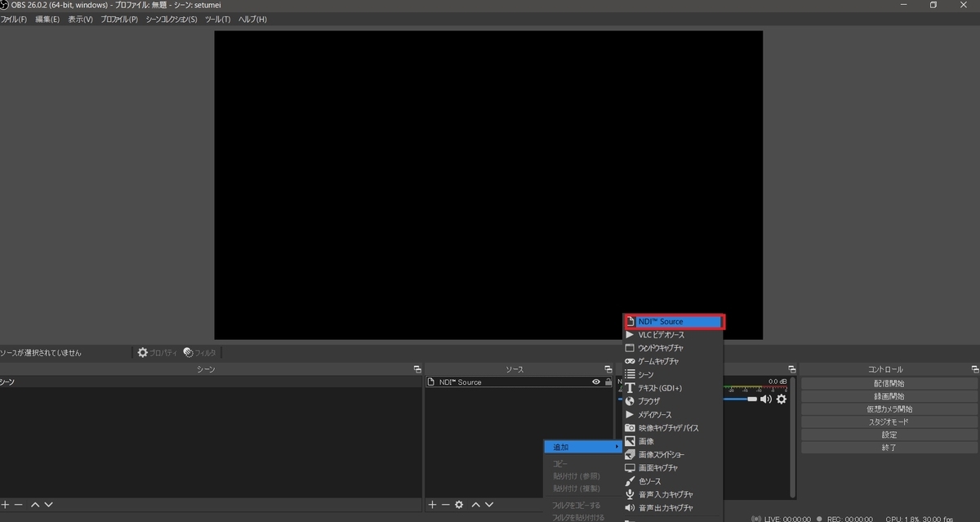
Task: Open the ヘルプ(H) menu
Action: click(252, 19)
